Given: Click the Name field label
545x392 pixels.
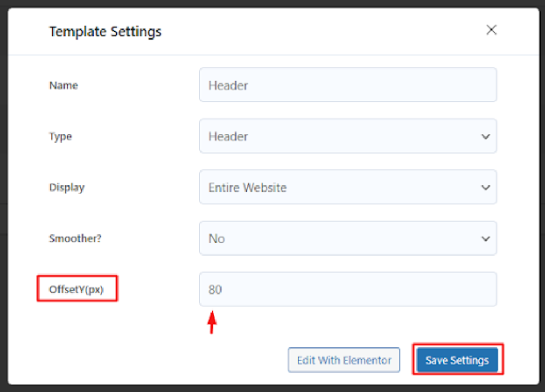Looking at the screenshot, I should [x=63, y=86].
